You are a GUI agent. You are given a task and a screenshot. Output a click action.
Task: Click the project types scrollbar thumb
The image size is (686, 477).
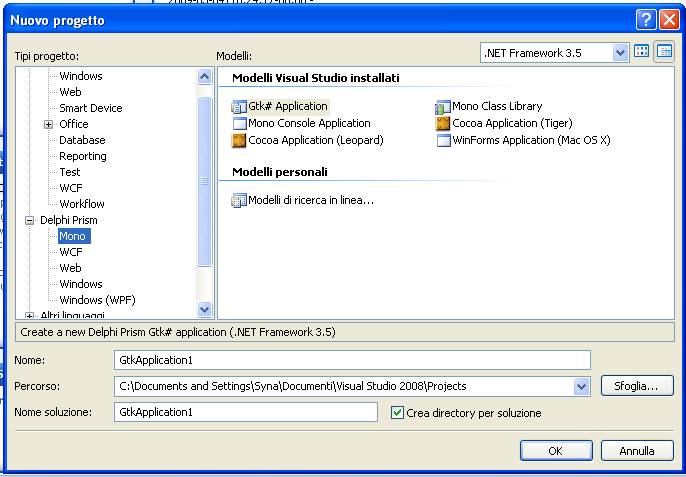(x=204, y=181)
